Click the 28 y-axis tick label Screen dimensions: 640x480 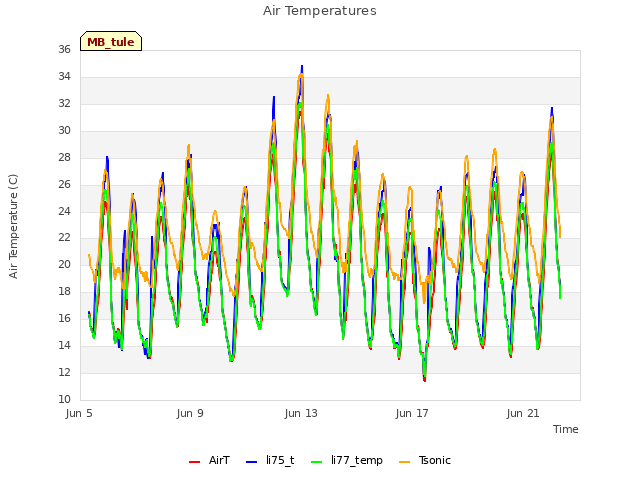pos(64,157)
